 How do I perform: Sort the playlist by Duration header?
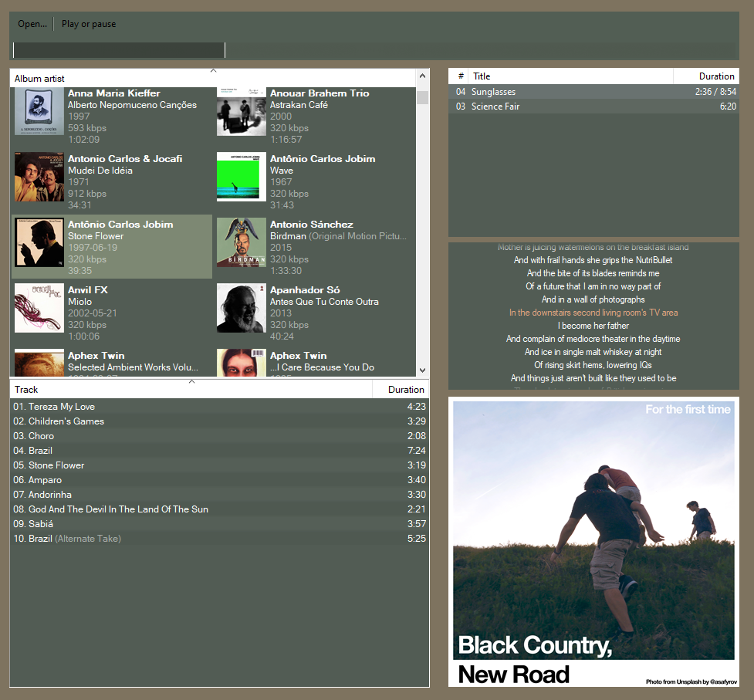[x=715, y=76]
